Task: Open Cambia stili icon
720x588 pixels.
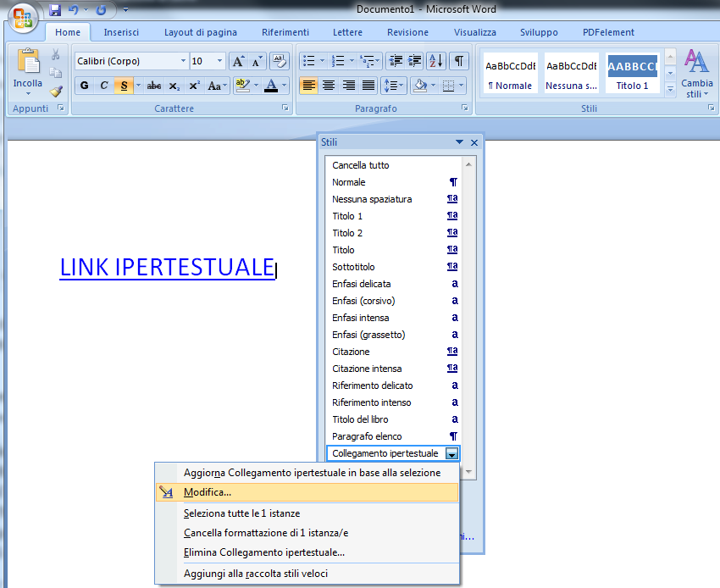Action: (696, 72)
